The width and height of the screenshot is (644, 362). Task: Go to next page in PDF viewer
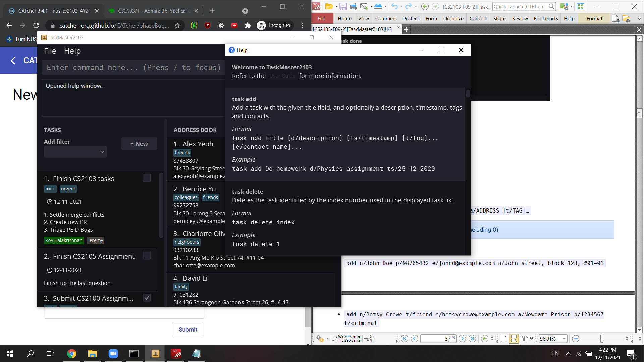pos(462,339)
